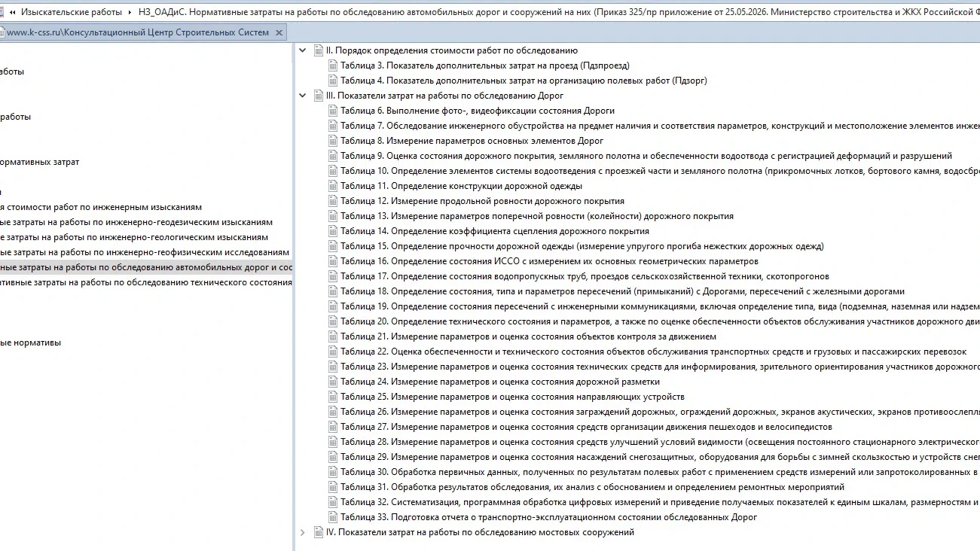Click the document icon of section II. Порядок определения стоимости
This screenshot has height=551, width=980.
tap(318, 50)
